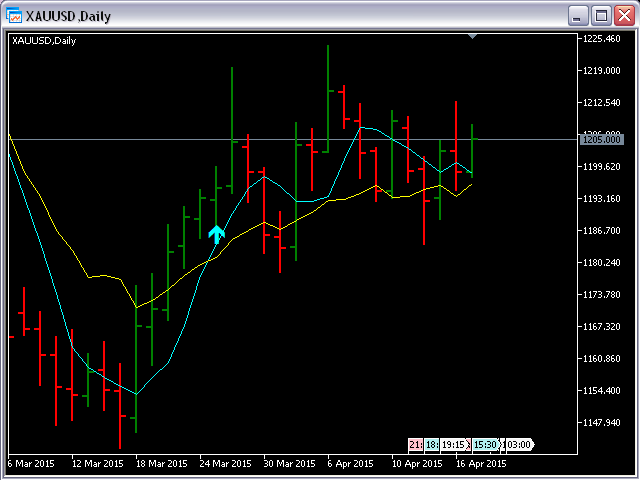Click the 10 Apr 2015 date label

[x=417, y=464]
